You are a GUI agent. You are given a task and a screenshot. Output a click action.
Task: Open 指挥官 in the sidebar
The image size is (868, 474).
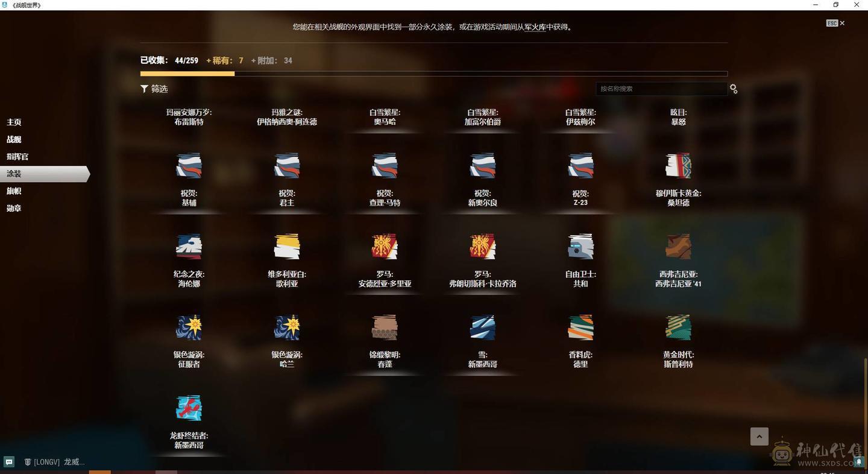coord(17,156)
